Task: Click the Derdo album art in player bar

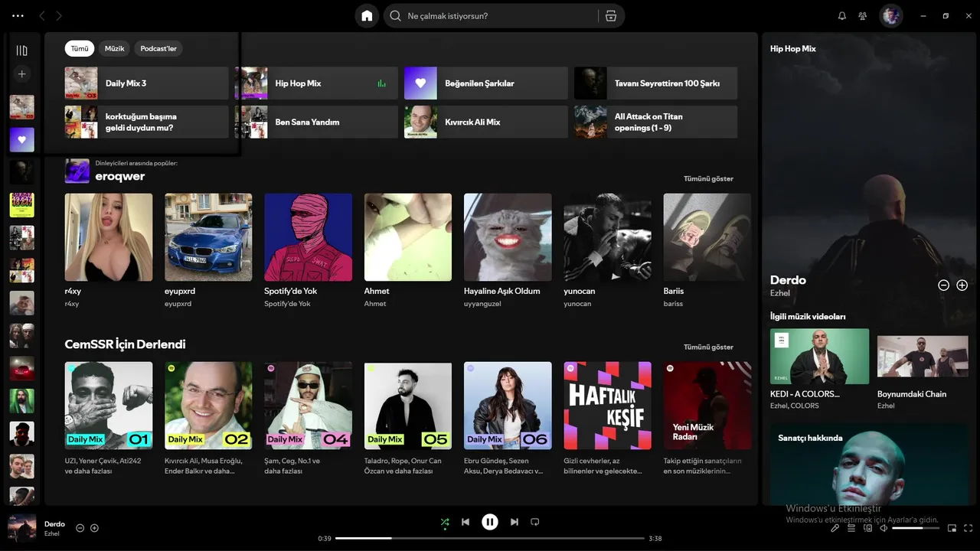Action: [x=21, y=528]
